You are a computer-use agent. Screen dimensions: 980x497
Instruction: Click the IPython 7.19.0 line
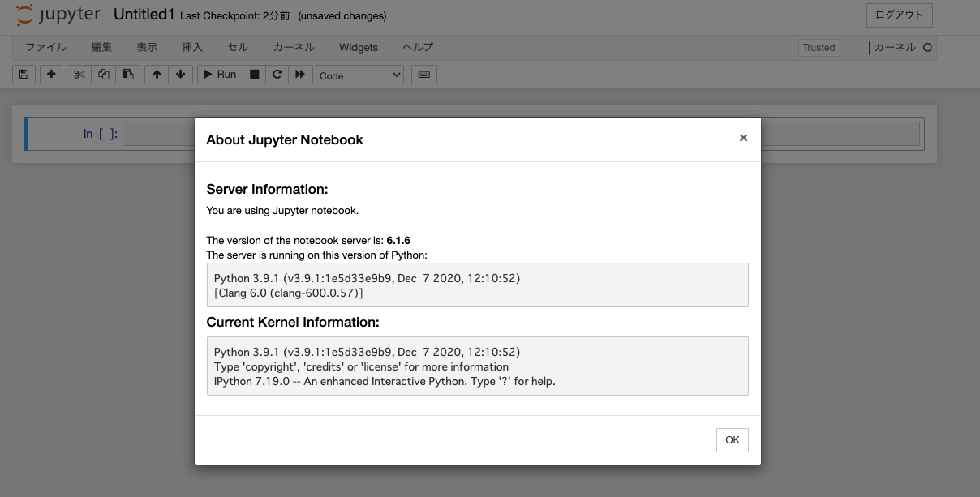coord(385,381)
